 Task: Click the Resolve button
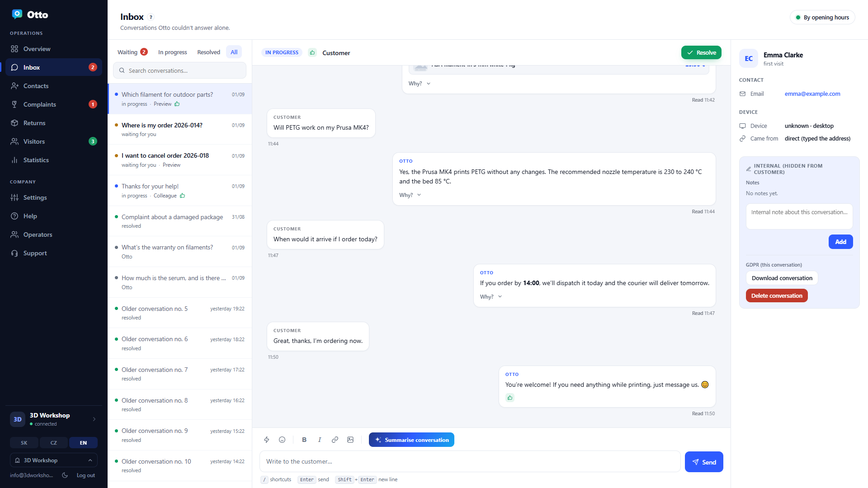[701, 52]
